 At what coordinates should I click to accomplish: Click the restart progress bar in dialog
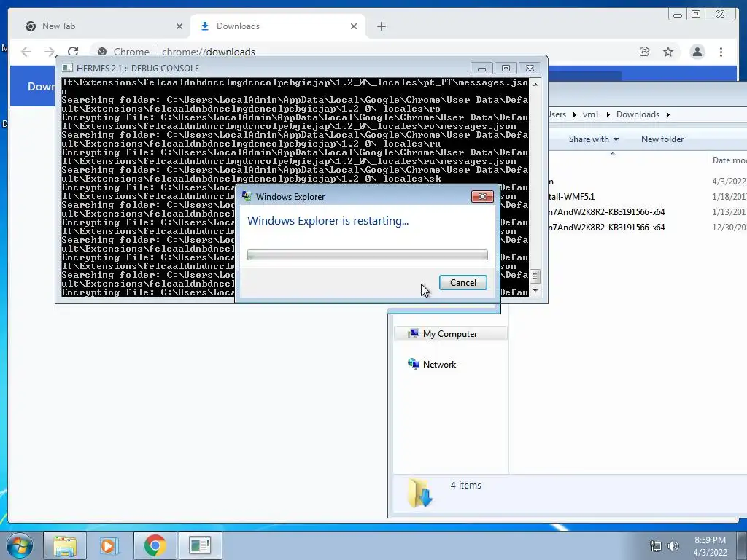tap(368, 254)
